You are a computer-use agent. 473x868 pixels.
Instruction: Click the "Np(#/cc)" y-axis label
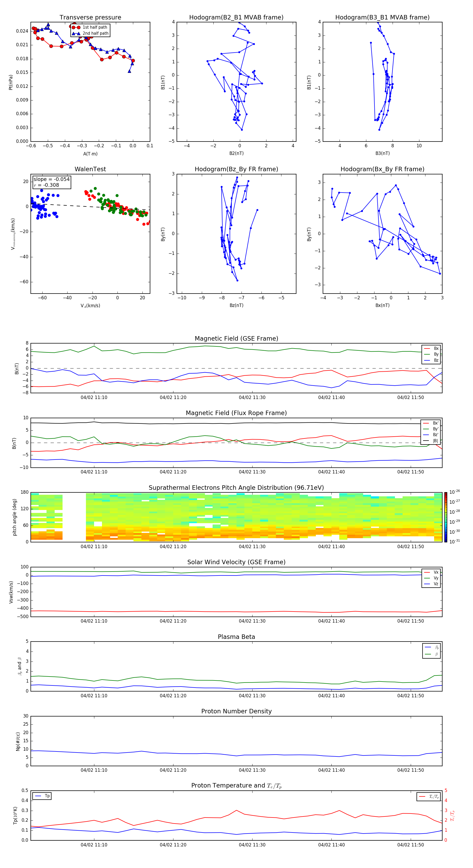click(x=18, y=741)
